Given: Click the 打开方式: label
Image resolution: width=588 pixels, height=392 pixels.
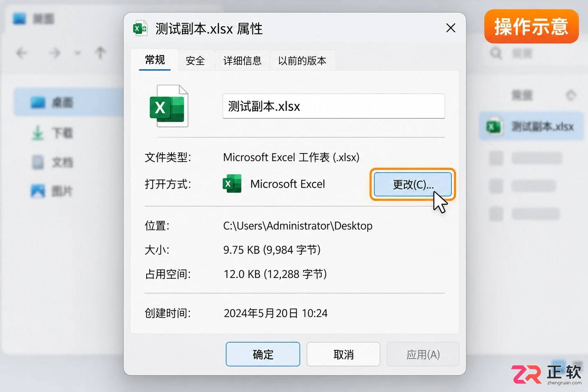Looking at the screenshot, I should point(168,184).
